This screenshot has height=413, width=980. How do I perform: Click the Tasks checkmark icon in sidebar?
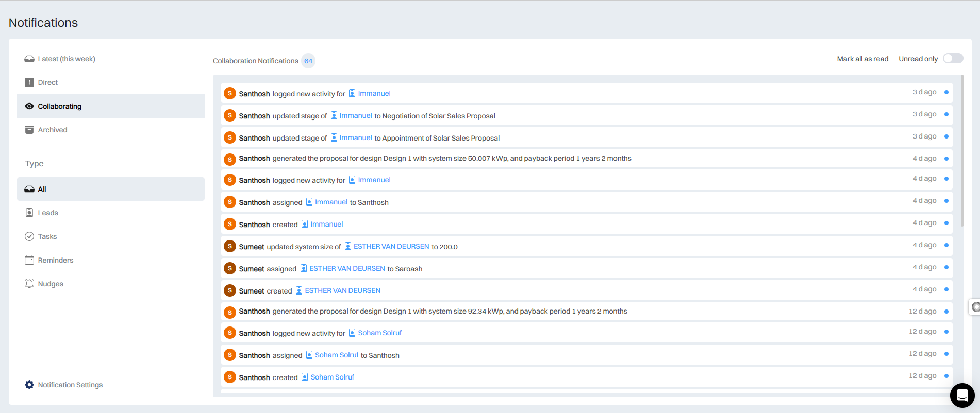pos(29,236)
